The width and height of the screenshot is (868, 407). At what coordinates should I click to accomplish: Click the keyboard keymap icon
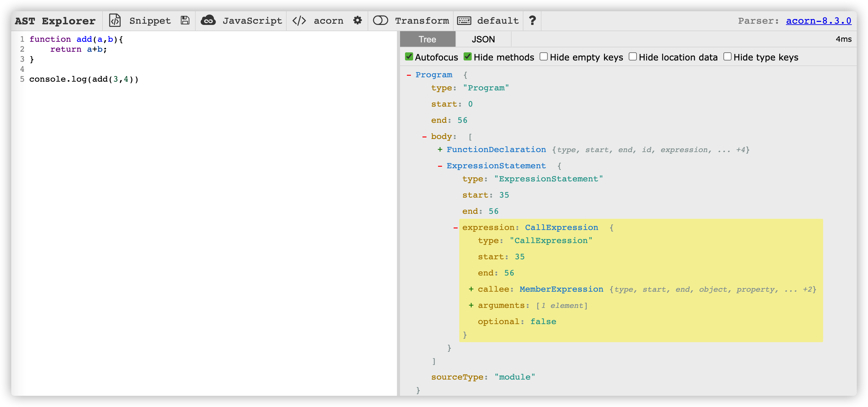(x=464, y=21)
